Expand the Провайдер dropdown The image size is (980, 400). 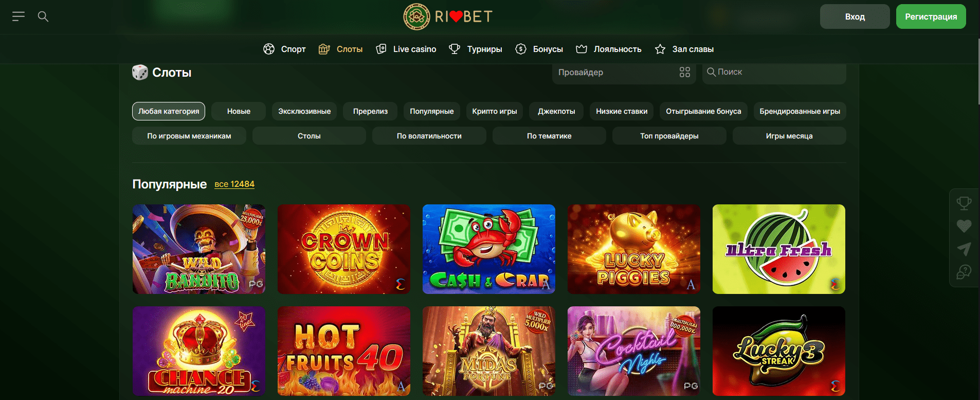624,72
